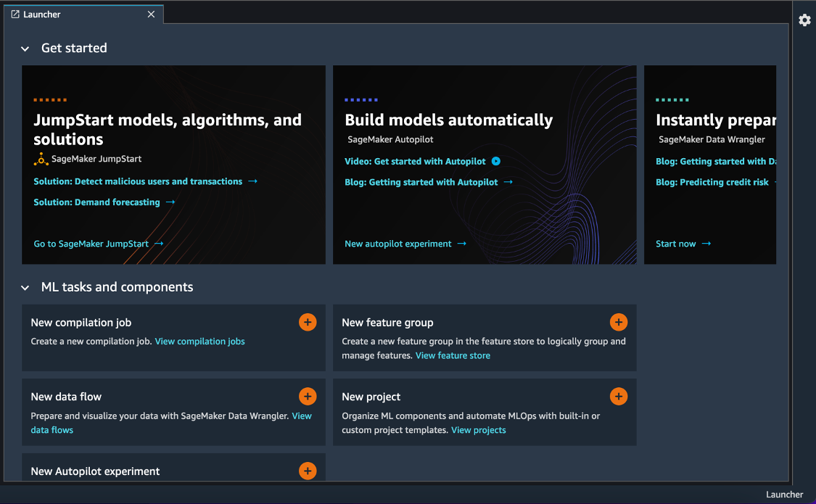Collapse the ML tasks and components section
816x504 pixels.
[x=25, y=288]
